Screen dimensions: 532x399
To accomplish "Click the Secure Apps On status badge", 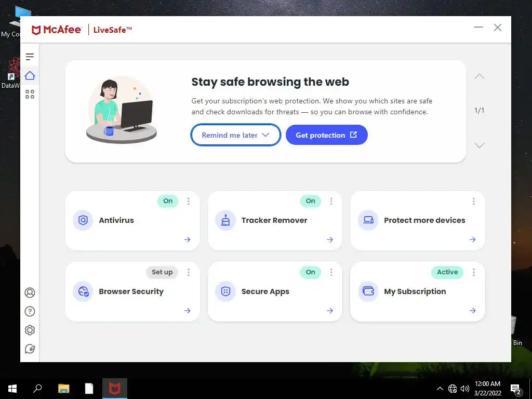I will click(x=311, y=272).
